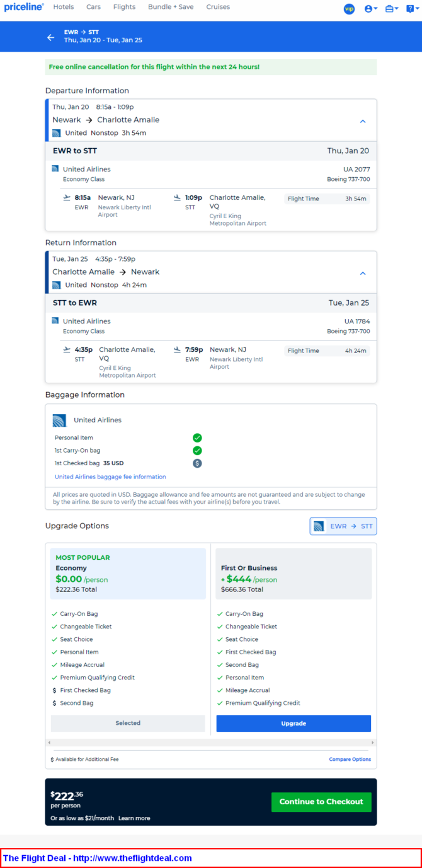Open the Hotels tab

point(64,7)
